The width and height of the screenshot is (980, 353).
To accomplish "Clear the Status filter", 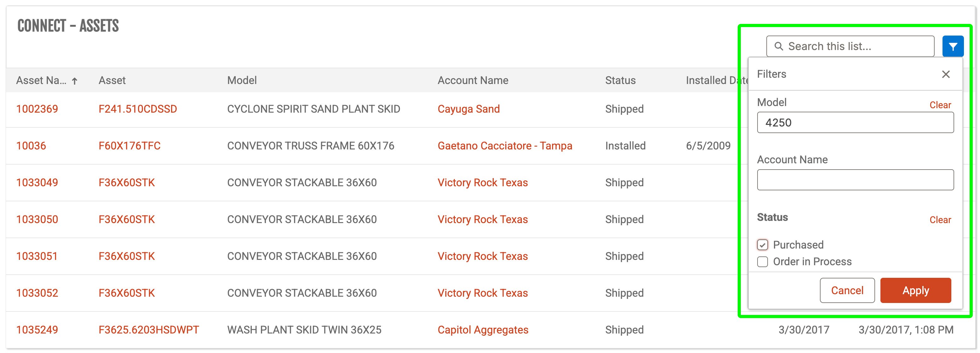I will [x=940, y=220].
